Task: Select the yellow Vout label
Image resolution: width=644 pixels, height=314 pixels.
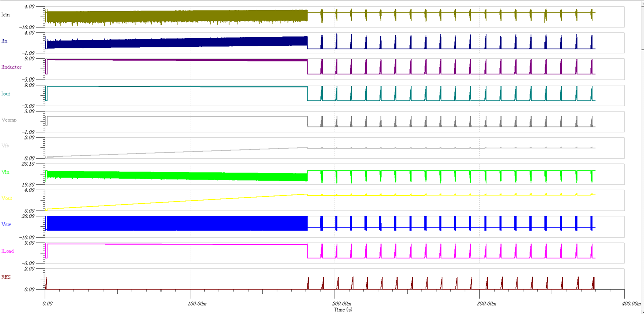Action: pos(7,198)
